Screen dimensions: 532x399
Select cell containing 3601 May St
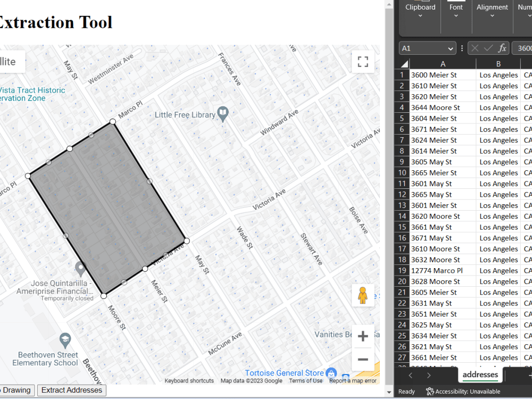tap(443, 184)
